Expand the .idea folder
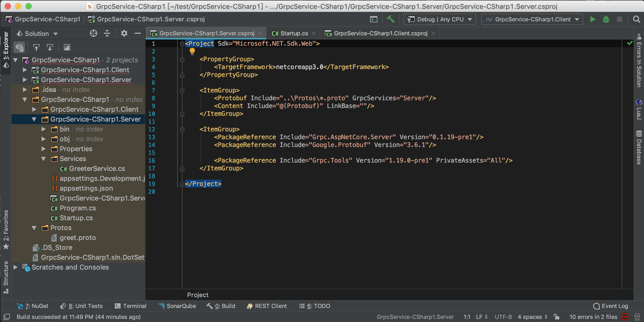Screen dimensions: 644x322 point(25,90)
